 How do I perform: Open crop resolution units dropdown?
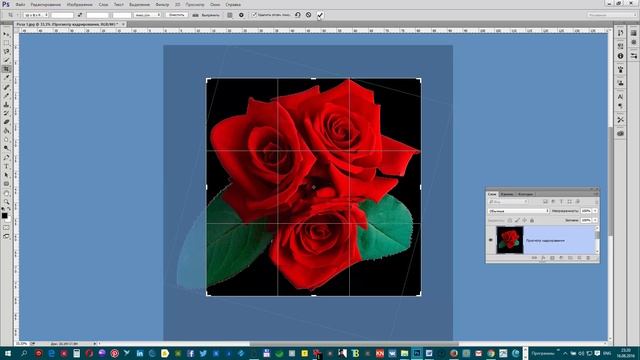coord(147,15)
